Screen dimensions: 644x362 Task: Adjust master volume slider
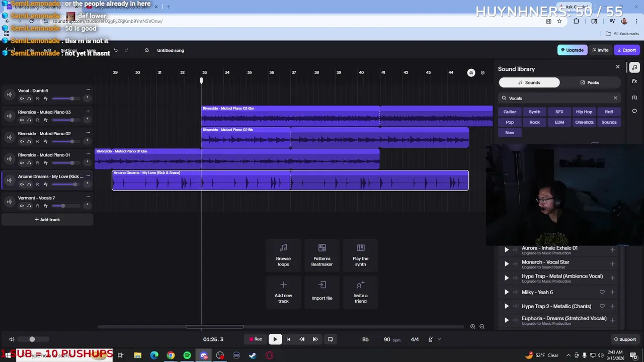pyautogui.click(x=33, y=339)
